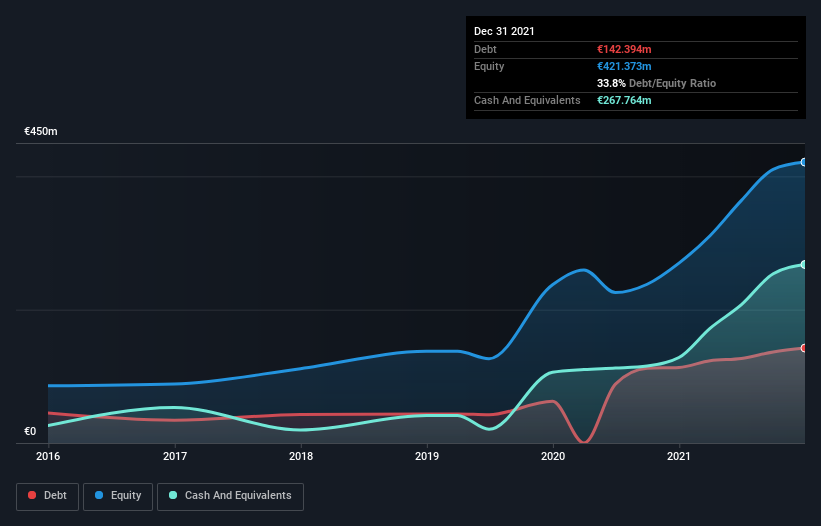Image resolution: width=821 pixels, height=526 pixels.
Task: Click Cash And Equivalents label in tooltip
Action: [x=527, y=100]
